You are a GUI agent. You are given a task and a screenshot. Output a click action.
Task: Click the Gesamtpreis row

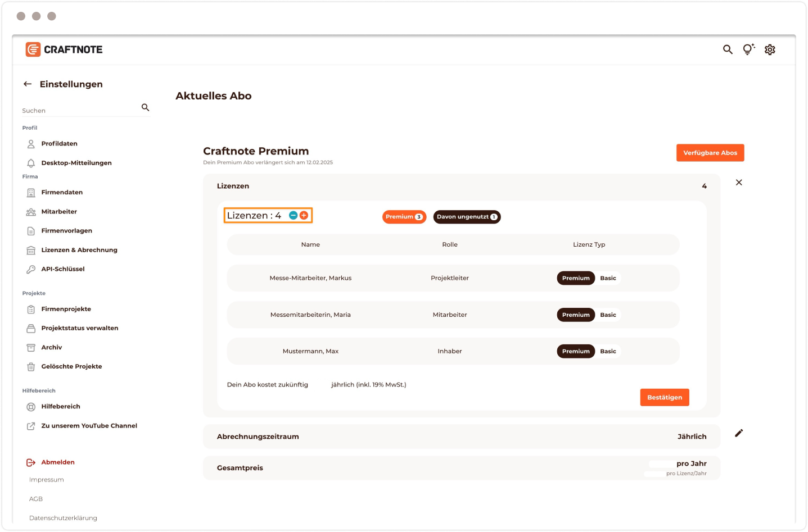[x=462, y=468]
